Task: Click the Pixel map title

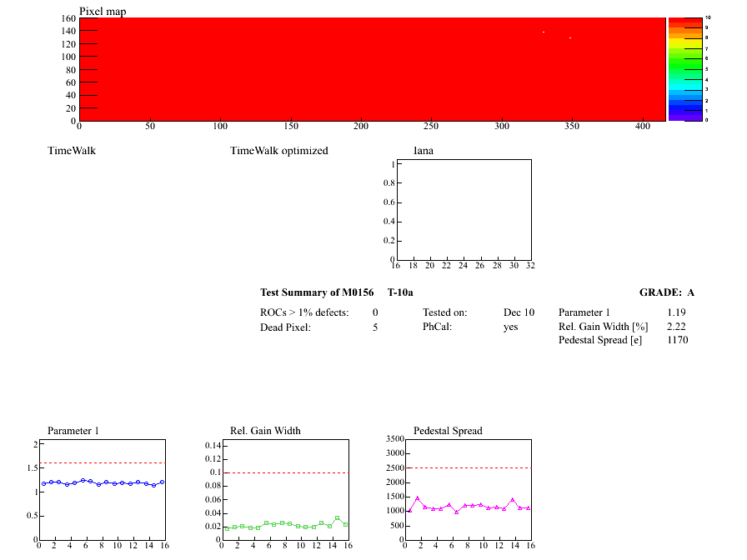Action: [x=103, y=12]
